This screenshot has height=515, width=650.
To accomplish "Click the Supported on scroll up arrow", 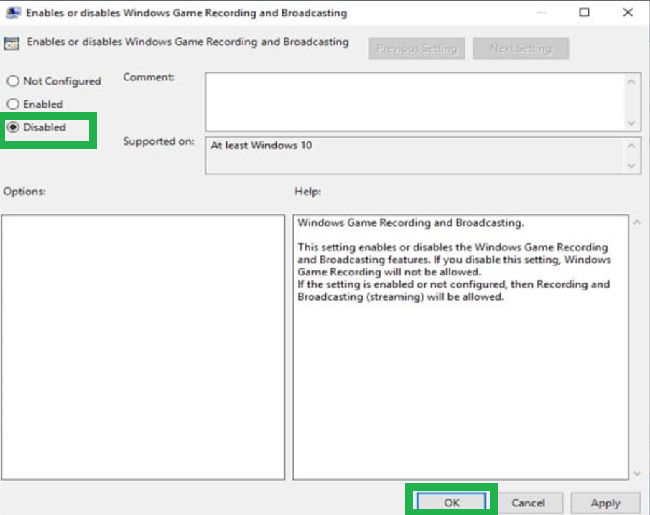I will (x=631, y=146).
